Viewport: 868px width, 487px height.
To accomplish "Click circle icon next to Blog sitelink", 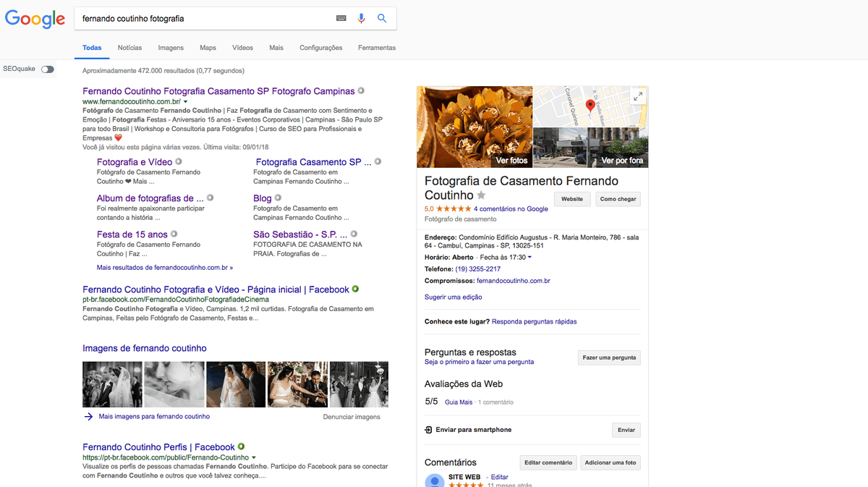I will 278,198.
